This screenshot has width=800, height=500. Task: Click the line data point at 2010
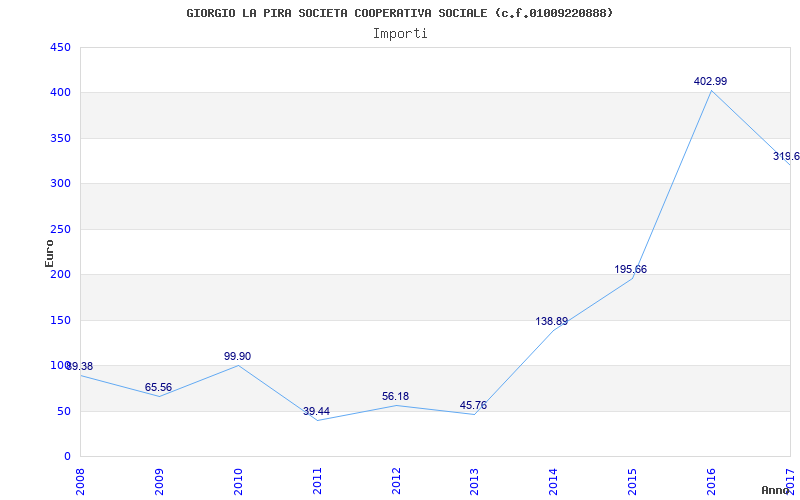(238, 365)
